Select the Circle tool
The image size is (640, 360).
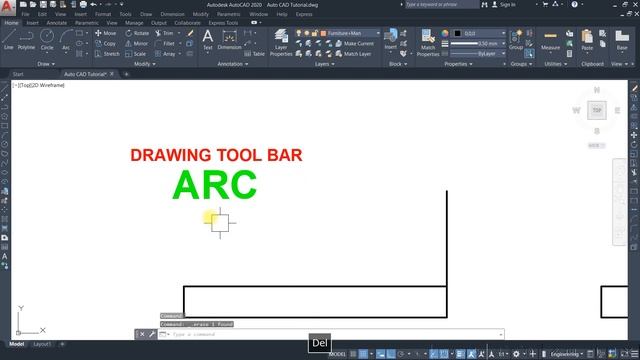click(x=47, y=40)
